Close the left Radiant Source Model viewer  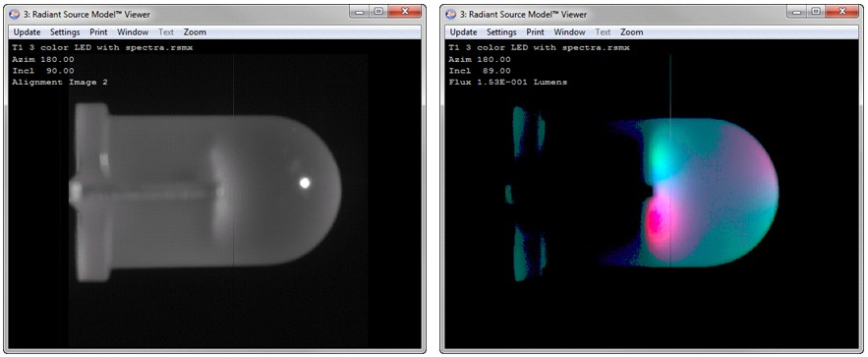point(405,11)
